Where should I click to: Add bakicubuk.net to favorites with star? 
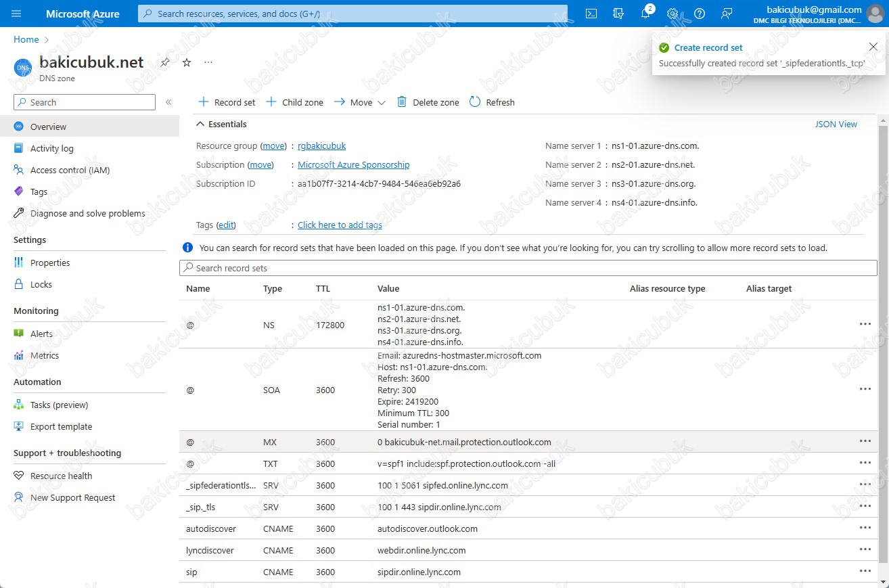pyautogui.click(x=187, y=62)
